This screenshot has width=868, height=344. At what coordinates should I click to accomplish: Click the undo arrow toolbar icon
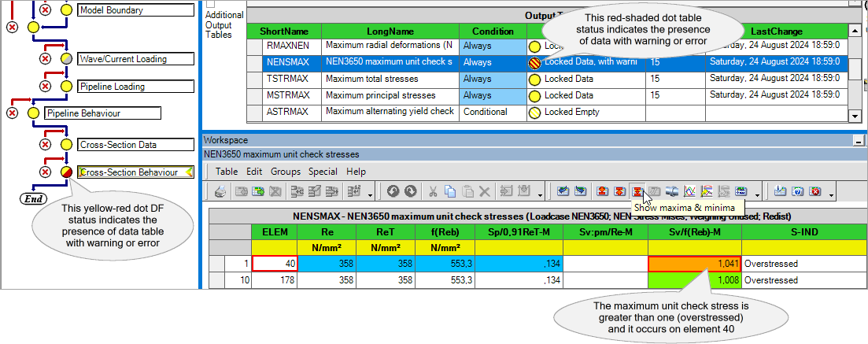[391, 190]
